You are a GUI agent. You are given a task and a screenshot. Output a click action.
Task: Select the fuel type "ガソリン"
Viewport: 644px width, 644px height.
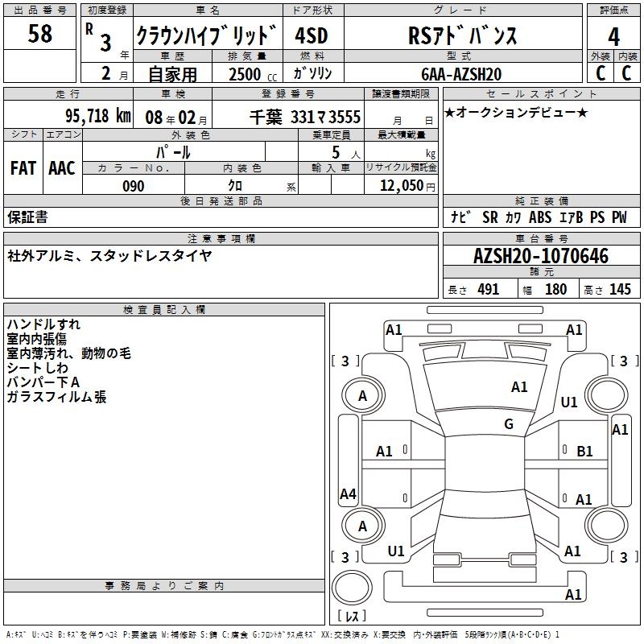coord(312,73)
